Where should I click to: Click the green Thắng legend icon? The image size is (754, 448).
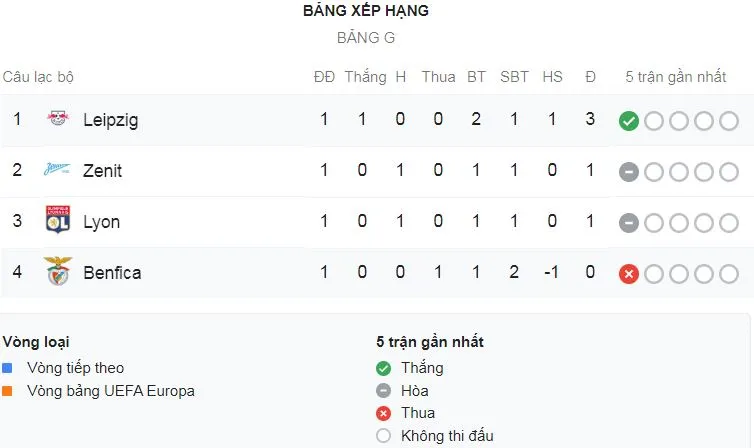click(384, 368)
